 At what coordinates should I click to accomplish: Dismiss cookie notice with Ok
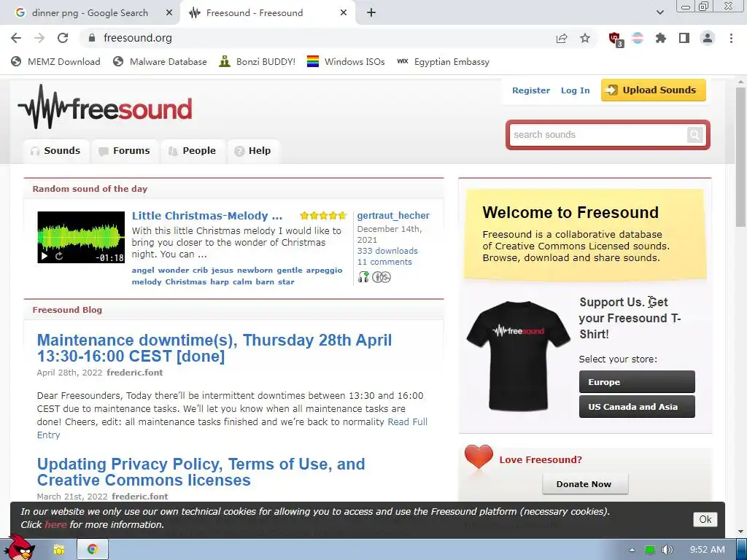point(705,519)
